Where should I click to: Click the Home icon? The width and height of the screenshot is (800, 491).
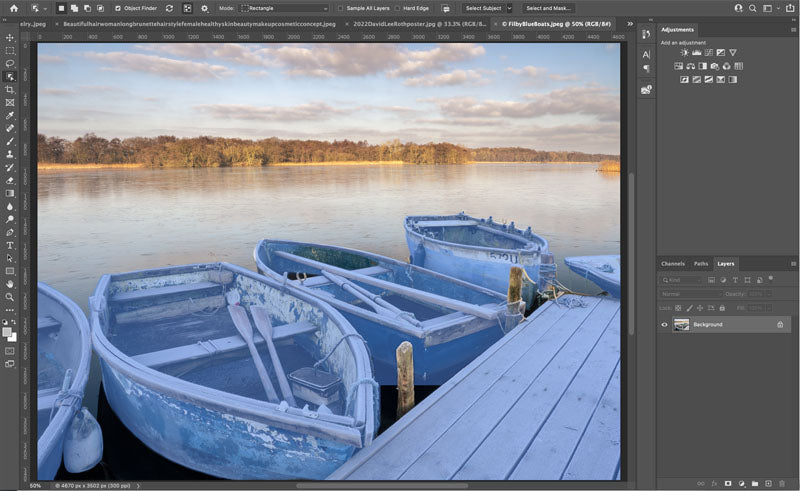tap(13, 8)
